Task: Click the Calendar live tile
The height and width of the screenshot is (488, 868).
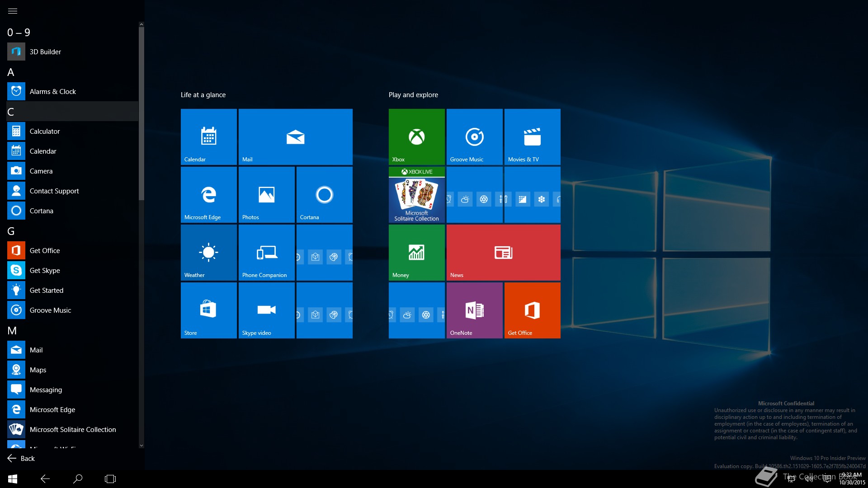Action: pyautogui.click(x=209, y=137)
